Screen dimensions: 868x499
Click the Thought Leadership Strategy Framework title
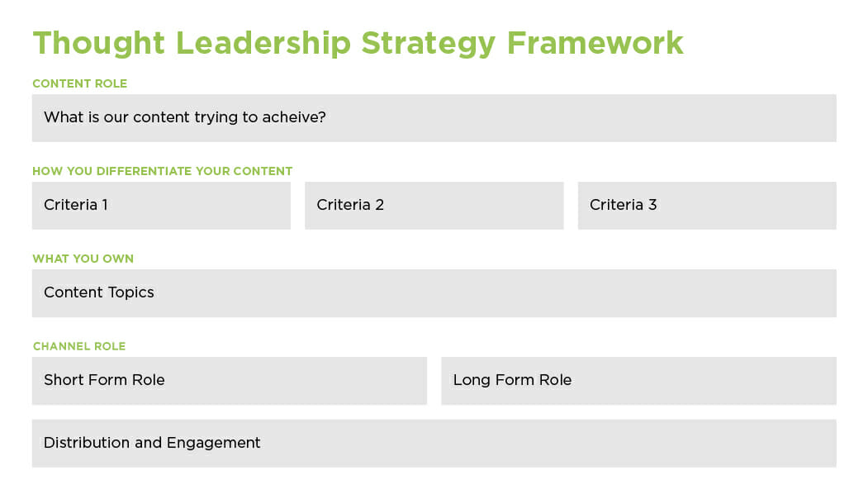358,44
